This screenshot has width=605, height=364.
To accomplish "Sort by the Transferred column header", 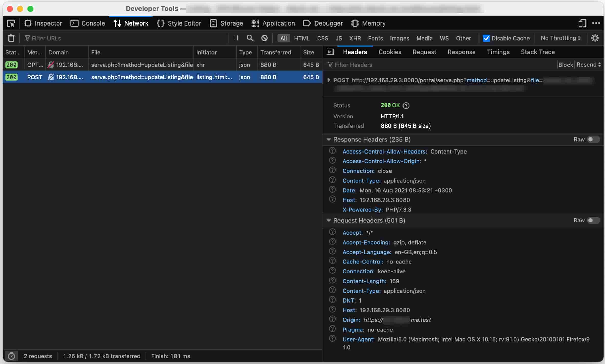I will click(x=279, y=52).
